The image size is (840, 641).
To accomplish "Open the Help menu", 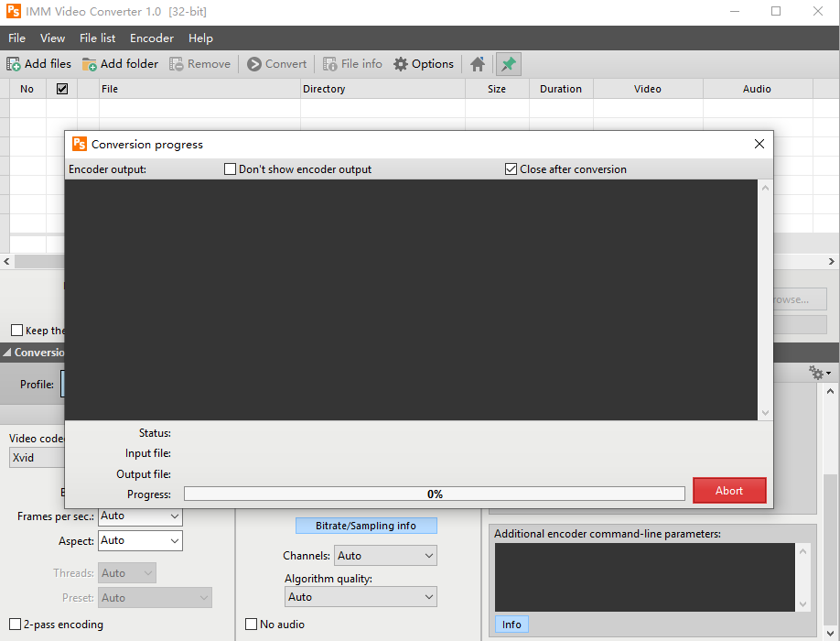I will 200,38.
